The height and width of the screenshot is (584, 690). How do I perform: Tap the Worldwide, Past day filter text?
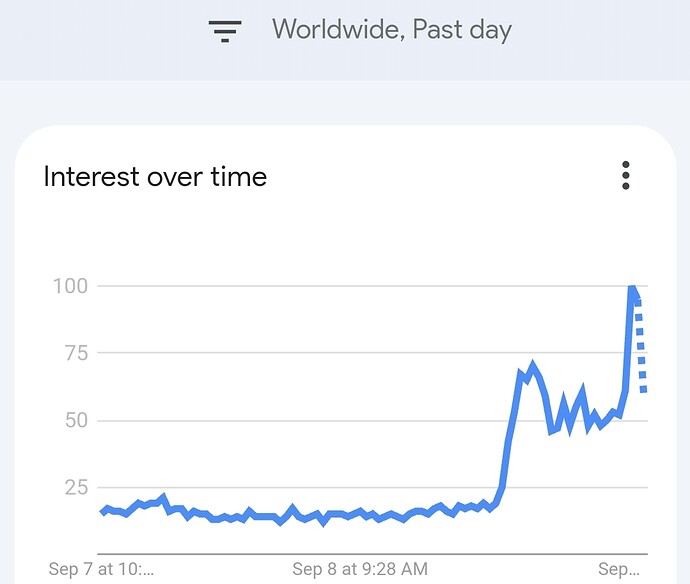pos(392,30)
